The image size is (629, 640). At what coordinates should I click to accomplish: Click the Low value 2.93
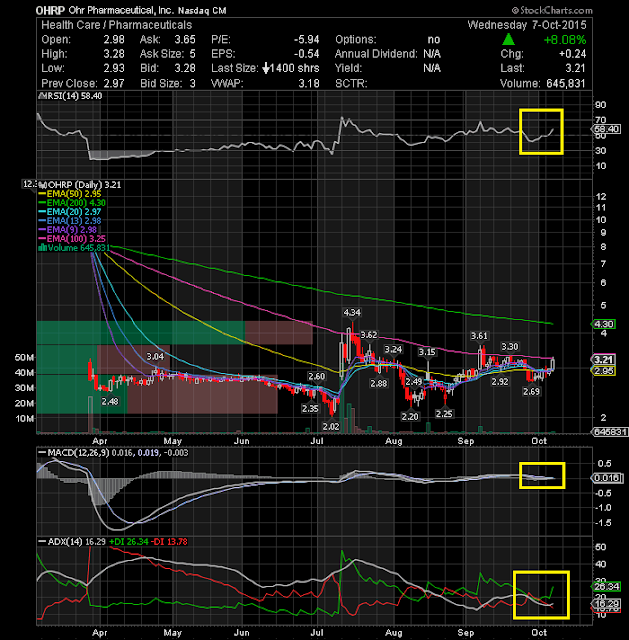[x=114, y=68]
